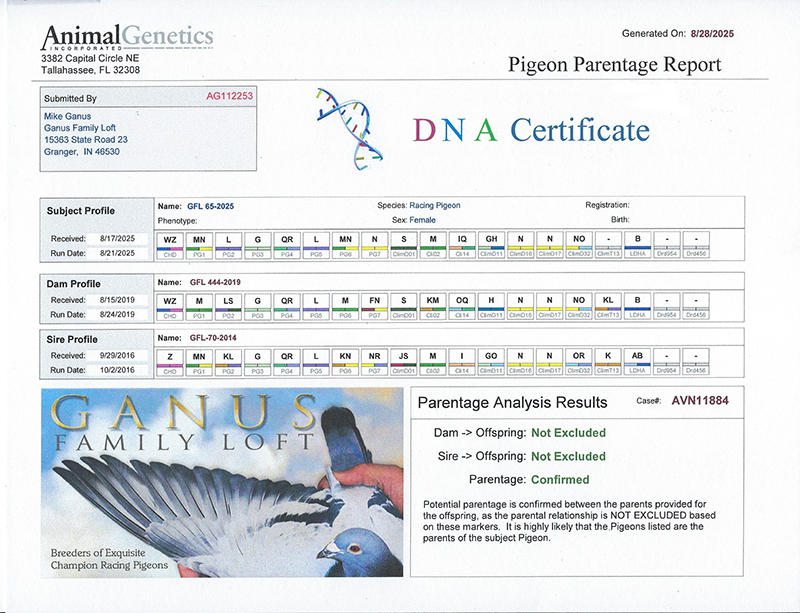Click the Subject Profile header
Viewport: 800px width, 613px height.
tap(81, 211)
